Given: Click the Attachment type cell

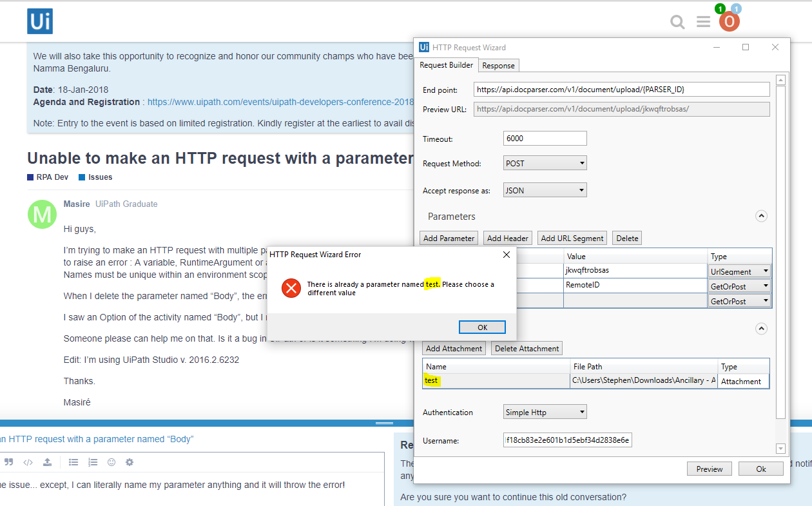Looking at the screenshot, I should pyautogui.click(x=744, y=381).
